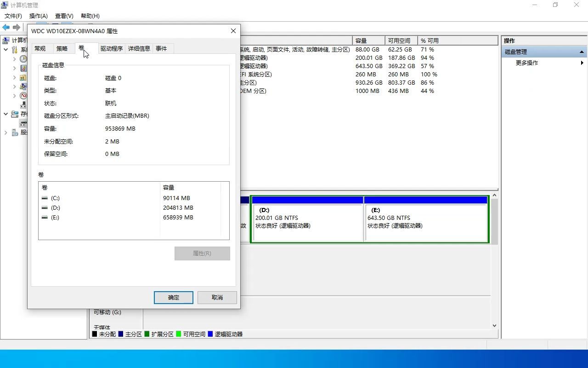Image resolution: width=588 pixels, height=368 pixels.
Task: Select the Storage node icon
Action: pyautogui.click(x=15, y=114)
